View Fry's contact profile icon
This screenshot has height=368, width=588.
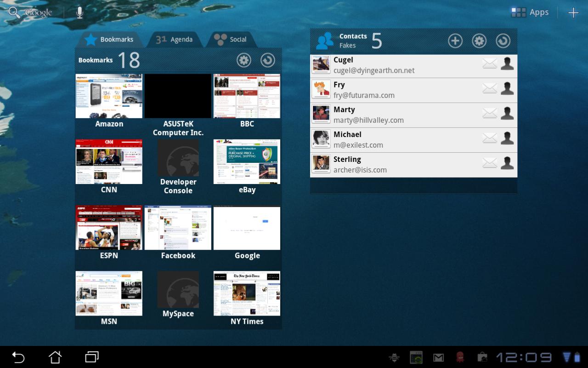click(507, 88)
